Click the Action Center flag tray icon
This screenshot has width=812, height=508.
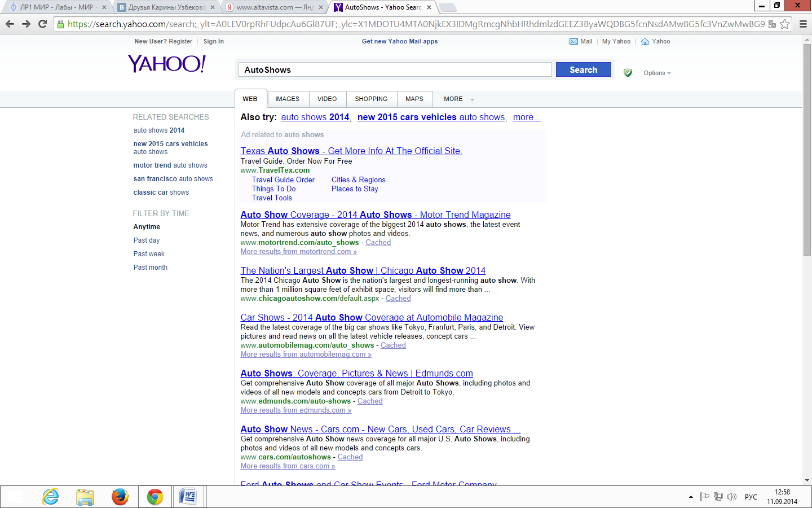point(704,497)
